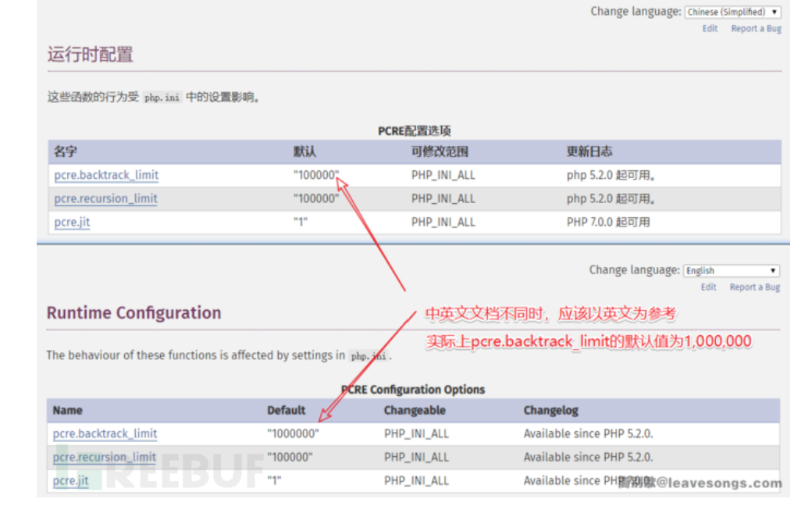Select the Runtime Configuration heading
This screenshot has width=812, height=517.
click(134, 313)
